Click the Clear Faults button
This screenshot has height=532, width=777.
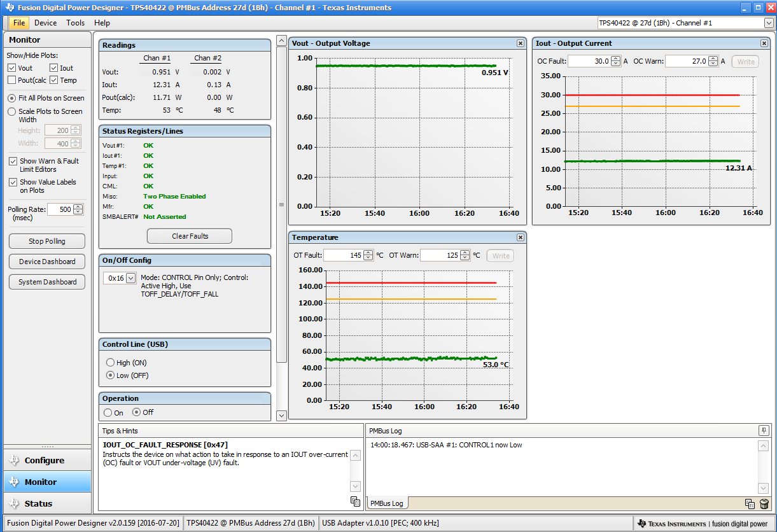pos(190,236)
